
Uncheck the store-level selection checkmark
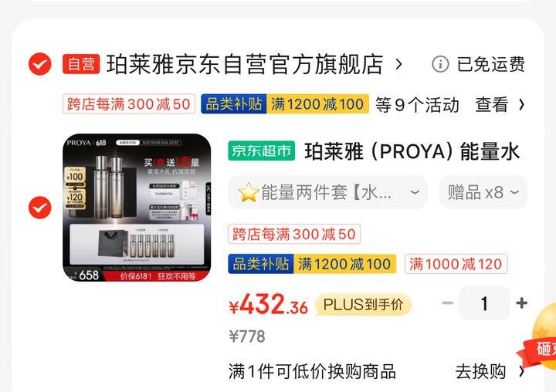coord(39,64)
